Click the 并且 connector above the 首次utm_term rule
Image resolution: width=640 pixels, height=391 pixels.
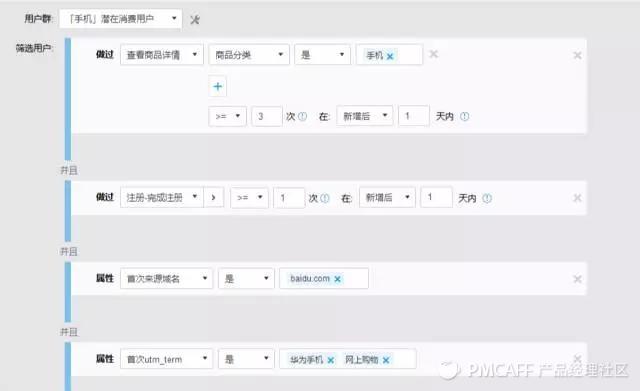[x=69, y=332]
